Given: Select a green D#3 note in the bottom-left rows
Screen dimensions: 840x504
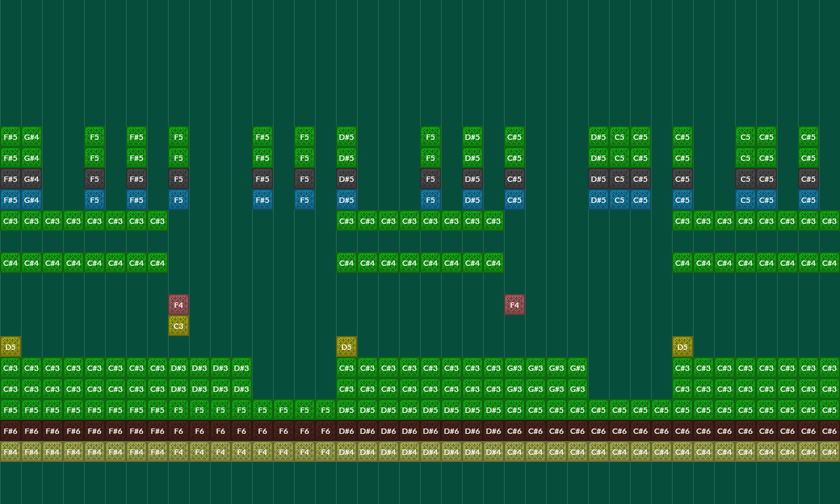Looking at the screenshot, I should [x=178, y=368].
